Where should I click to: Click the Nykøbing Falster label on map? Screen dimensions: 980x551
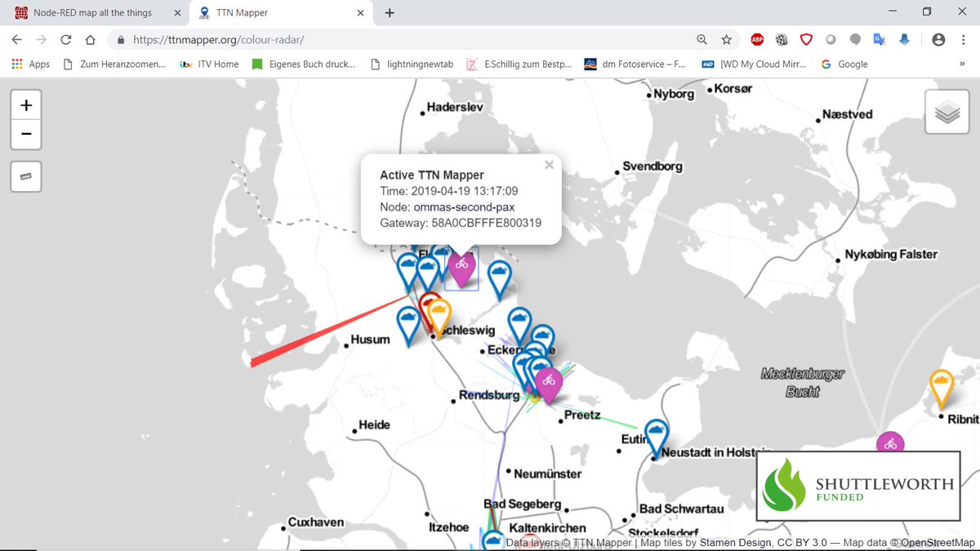coord(889,254)
